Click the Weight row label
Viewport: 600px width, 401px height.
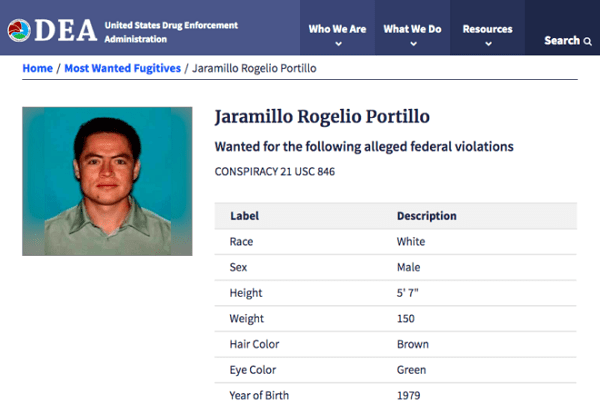tap(246, 319)
